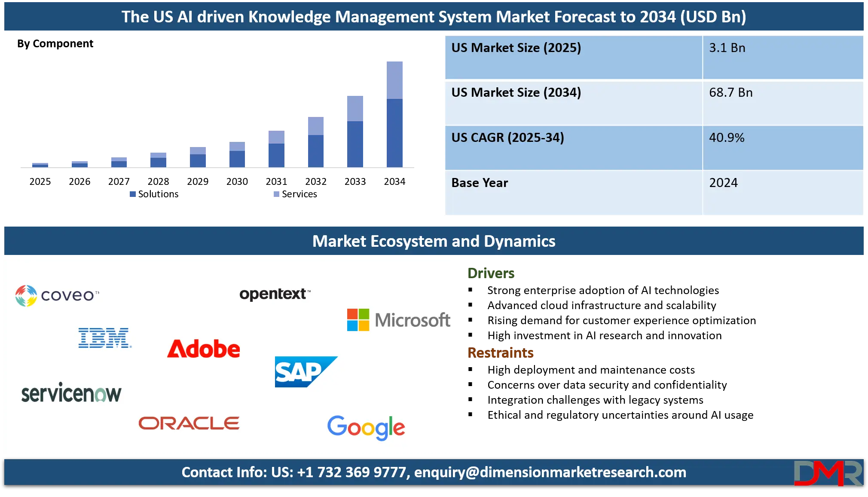The height and width of the screenshot is (497, 868).
Task: Click the 'Base Year' cell
Action: pos(574,193)
